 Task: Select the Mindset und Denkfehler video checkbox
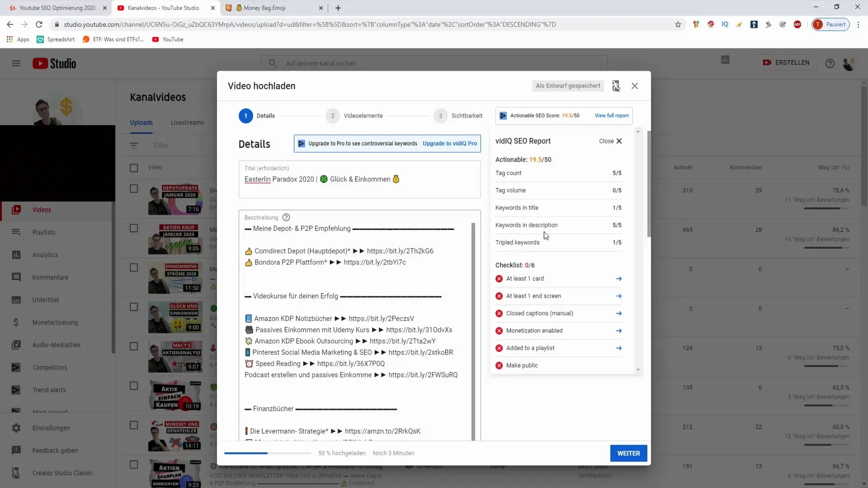coord(134,425)
